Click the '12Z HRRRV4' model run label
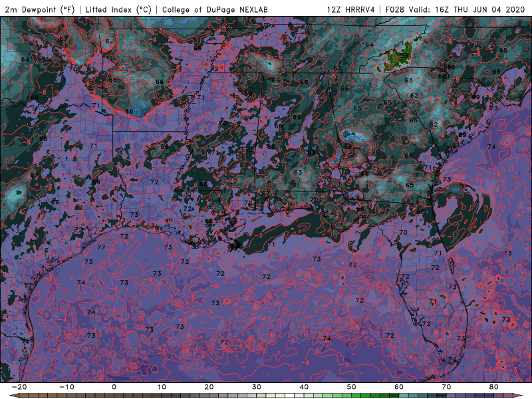Screen dimensions: 532x399 tap(351, 9)
